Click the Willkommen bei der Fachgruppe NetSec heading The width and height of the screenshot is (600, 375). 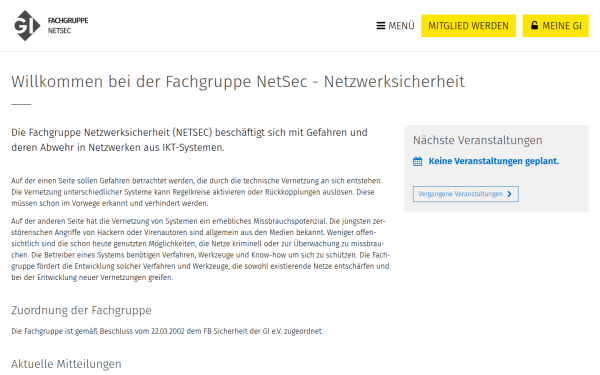238,82
